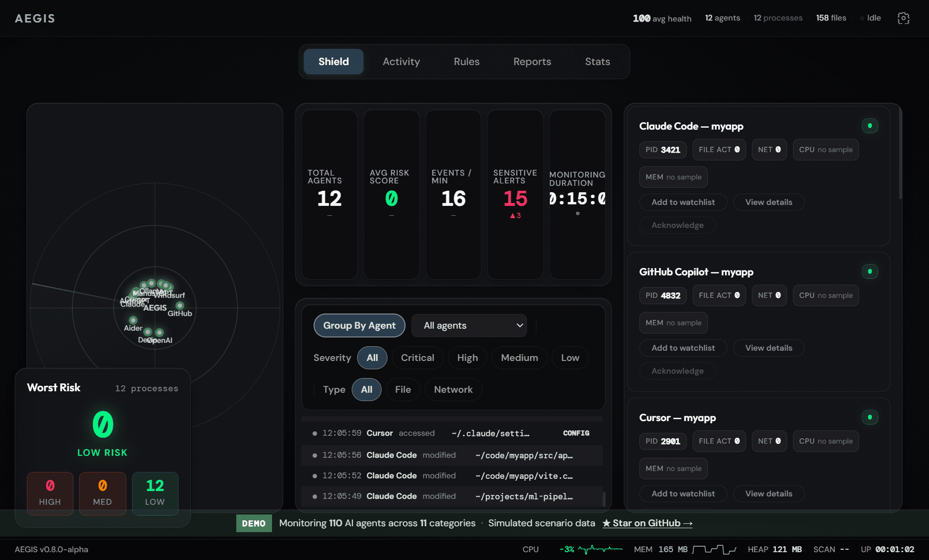Click the LOW risk count box
Image resolution: width=929 pixels, height=560 pixels.
[155, 493]
